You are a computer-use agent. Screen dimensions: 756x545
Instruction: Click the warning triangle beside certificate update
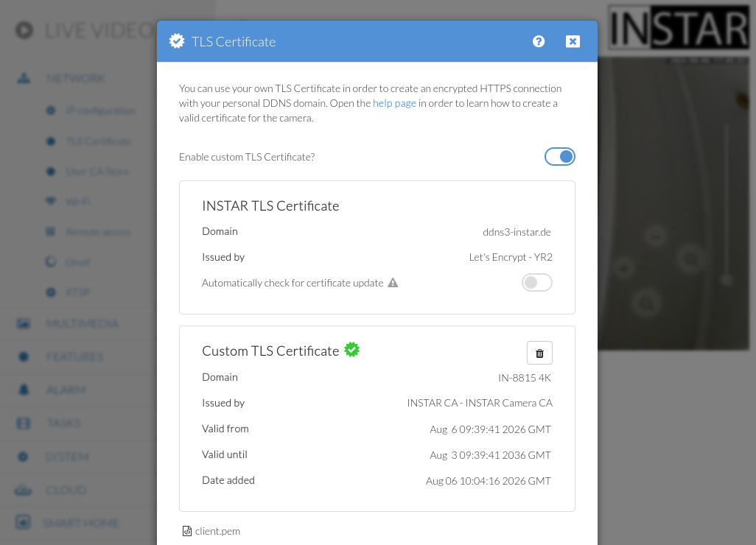pos(393,282)
